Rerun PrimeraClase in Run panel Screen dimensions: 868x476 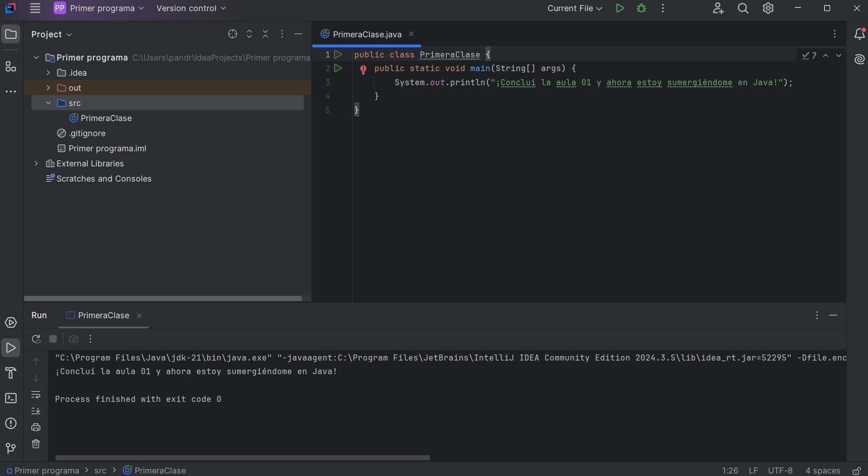click(36, 339)
